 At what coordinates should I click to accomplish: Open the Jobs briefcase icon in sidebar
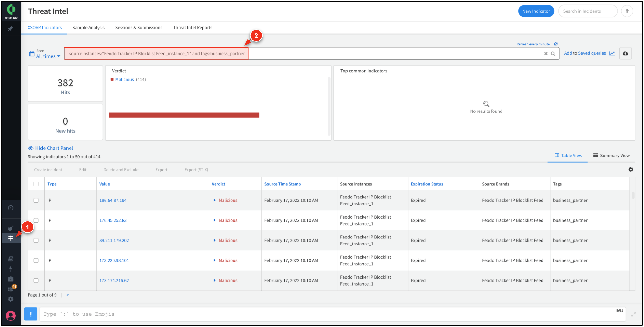tap(11, 279)
